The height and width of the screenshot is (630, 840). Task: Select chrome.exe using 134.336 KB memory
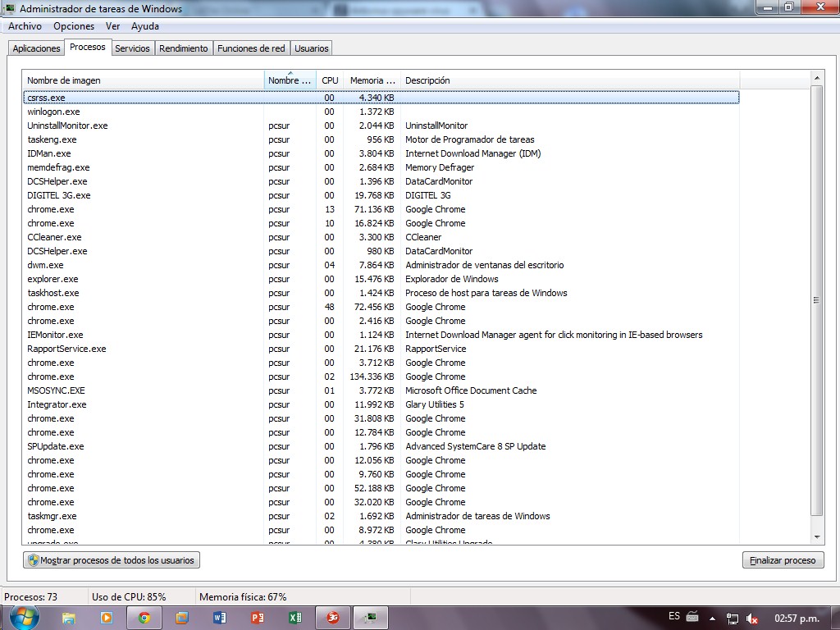(x=381, y=376)
